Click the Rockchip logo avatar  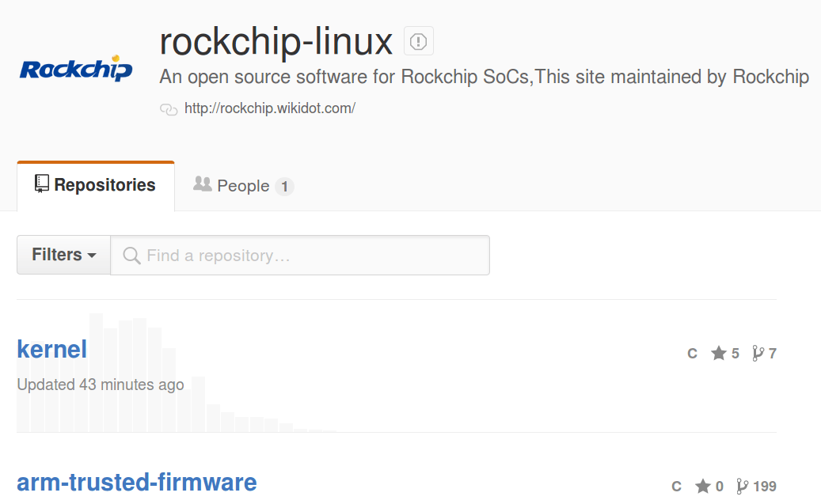click(x=76, y=68)
